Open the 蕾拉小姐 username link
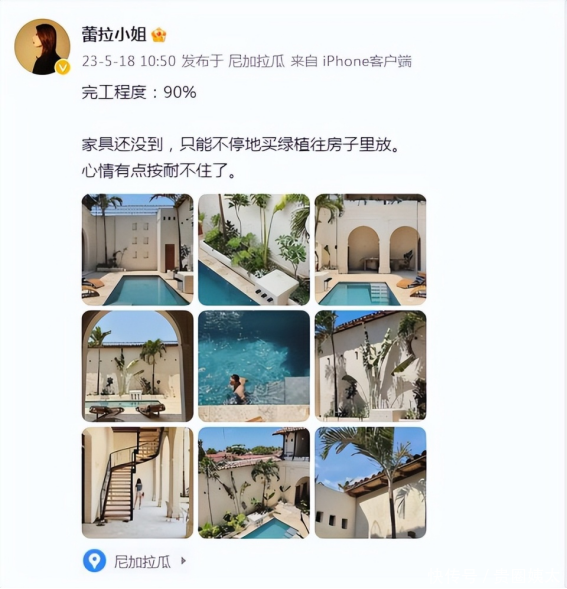 (x=114, y=35)
